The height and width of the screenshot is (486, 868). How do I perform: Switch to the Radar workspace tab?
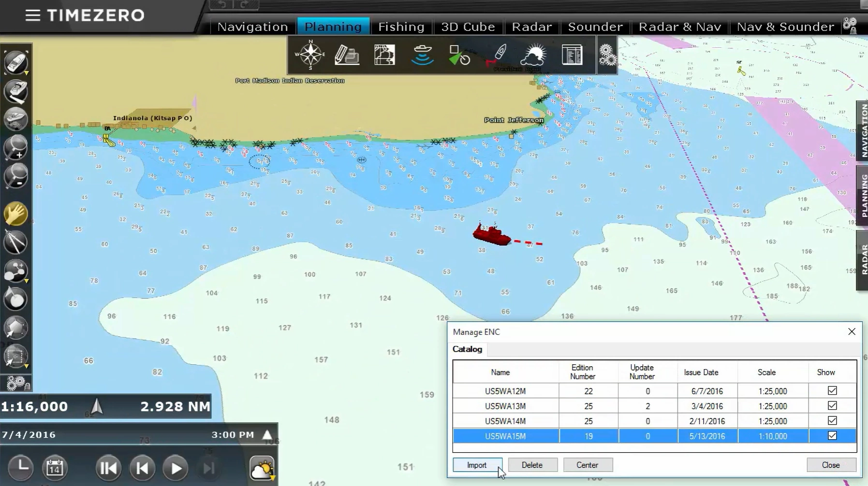point(532,27)
